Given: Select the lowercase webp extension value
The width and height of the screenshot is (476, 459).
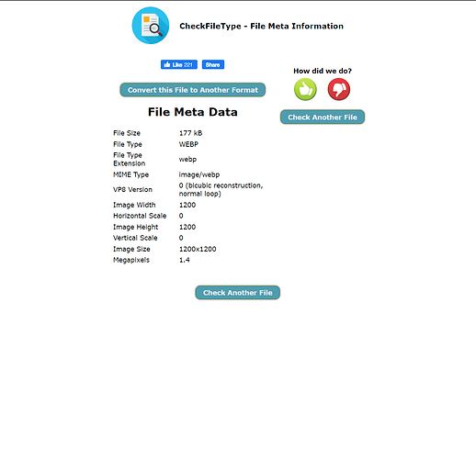Looking at the screenshot, I should click(187, 160).
